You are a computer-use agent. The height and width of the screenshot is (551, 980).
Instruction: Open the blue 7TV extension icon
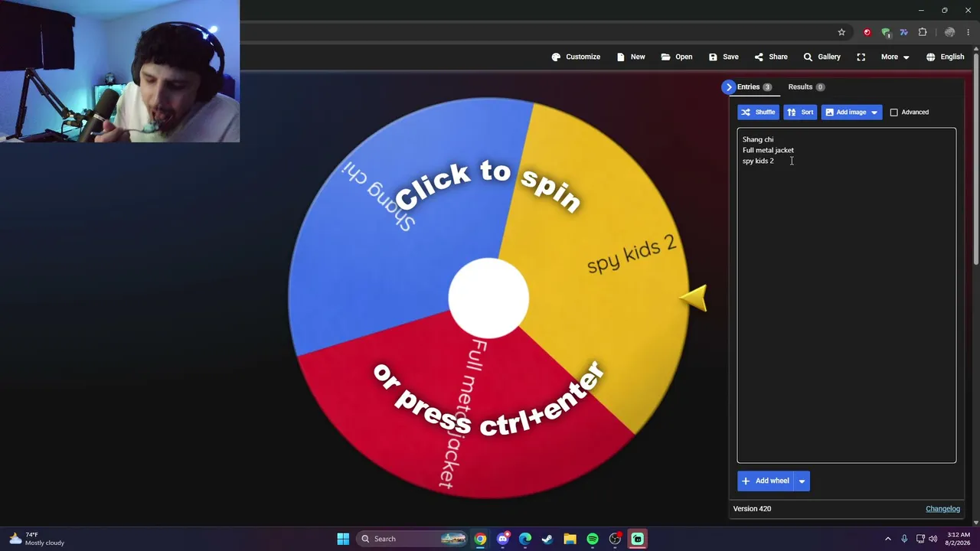(x=904, y=32)
